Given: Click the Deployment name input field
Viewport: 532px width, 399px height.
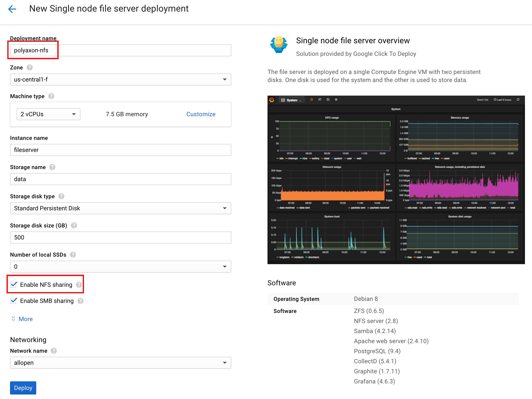Looking at the screenshot, I should click(x=120, y=50).
